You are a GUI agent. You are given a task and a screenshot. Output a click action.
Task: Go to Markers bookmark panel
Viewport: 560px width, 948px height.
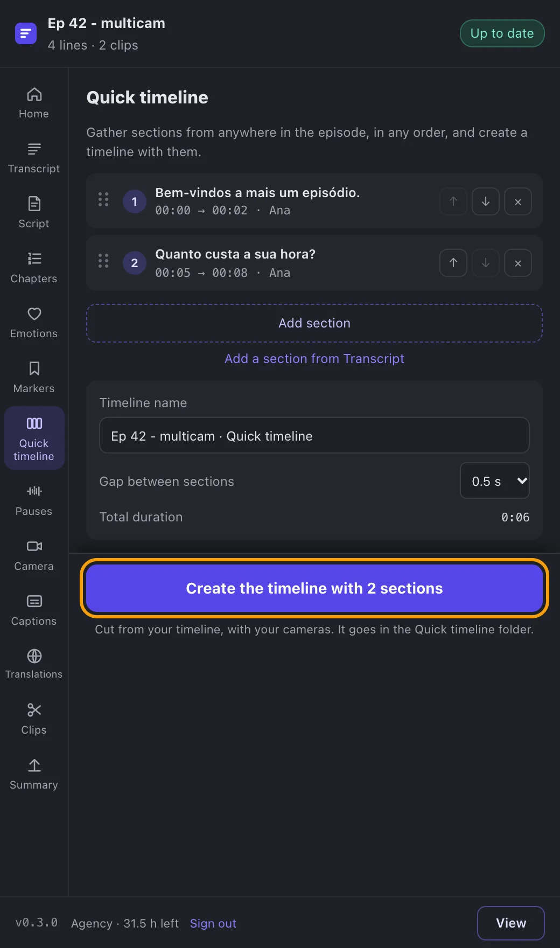[x=34, y=378]
